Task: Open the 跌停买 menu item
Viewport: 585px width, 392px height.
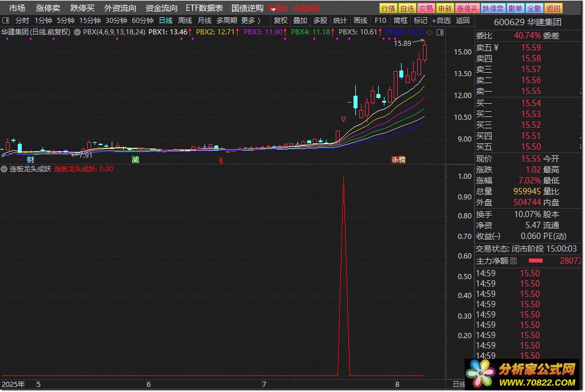Action: click(83, 8)
